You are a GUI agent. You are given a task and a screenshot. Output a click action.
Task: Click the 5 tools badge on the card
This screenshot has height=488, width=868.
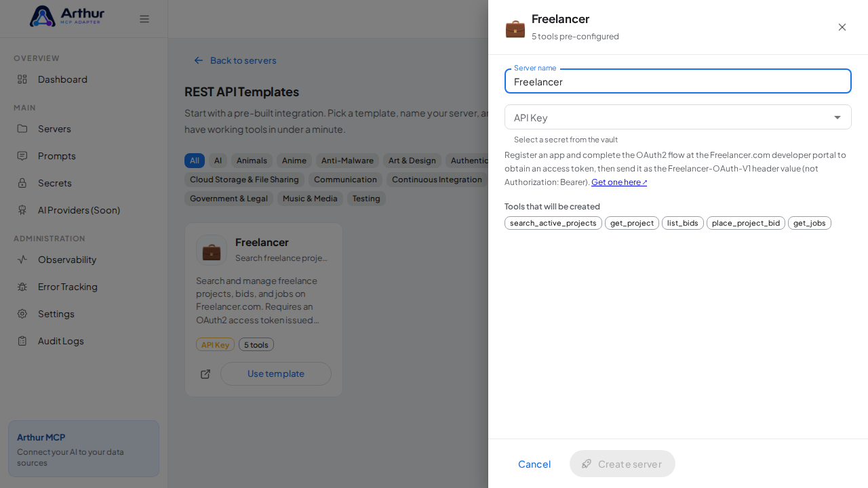[256, 344]
